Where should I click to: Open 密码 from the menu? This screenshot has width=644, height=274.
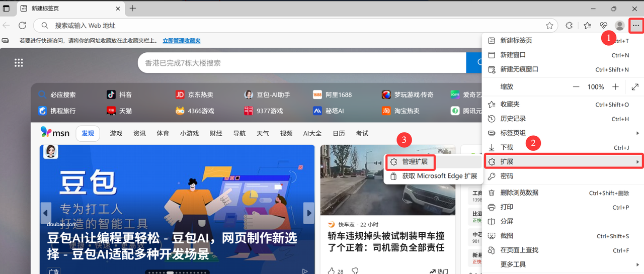[563, 176]
